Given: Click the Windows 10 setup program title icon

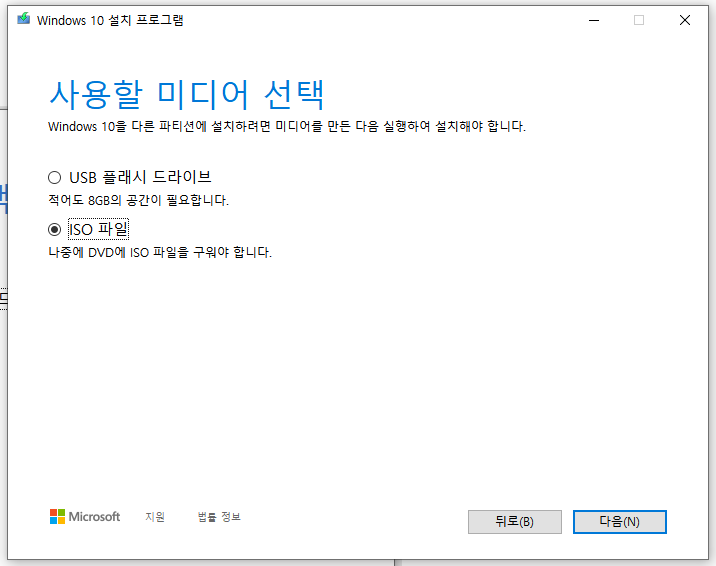Looking at the screenshot, I should pos(23,20).
